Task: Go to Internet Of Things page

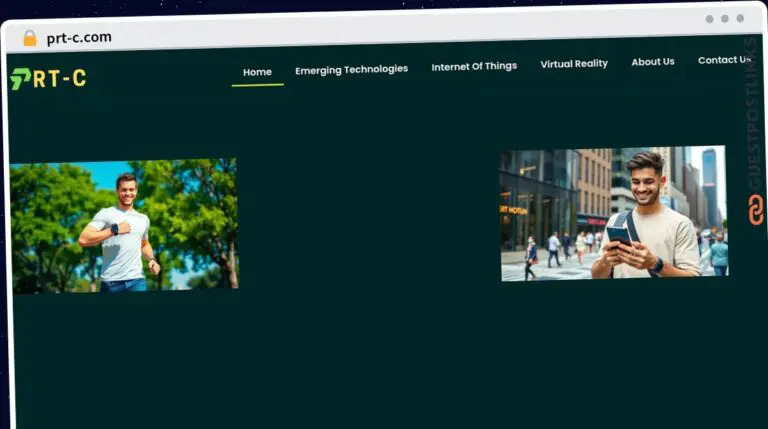Action: point(474,66)
